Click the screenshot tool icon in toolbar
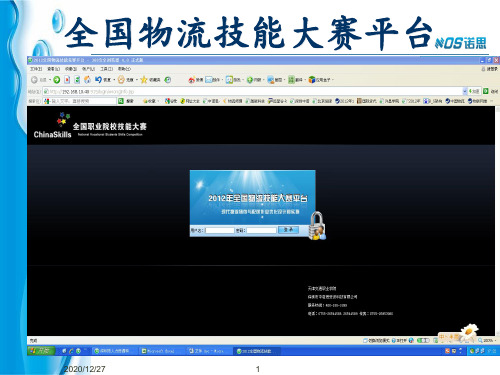The image size is (500, 375). [270, 80]
